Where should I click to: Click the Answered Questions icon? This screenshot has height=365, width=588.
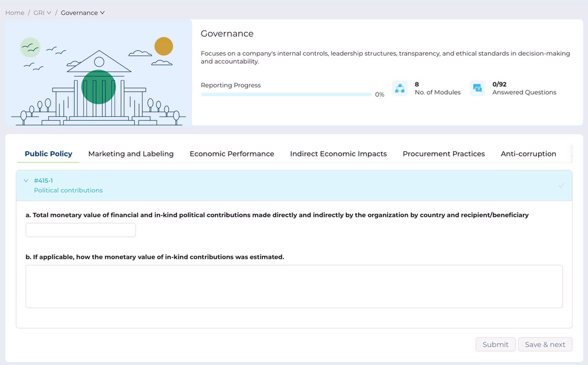click(477, 88)
